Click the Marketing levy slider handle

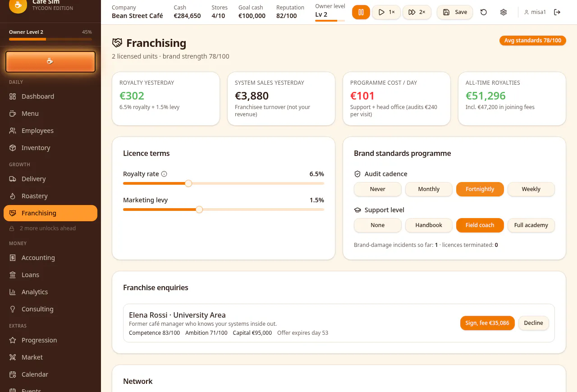(x=199, y=210)
